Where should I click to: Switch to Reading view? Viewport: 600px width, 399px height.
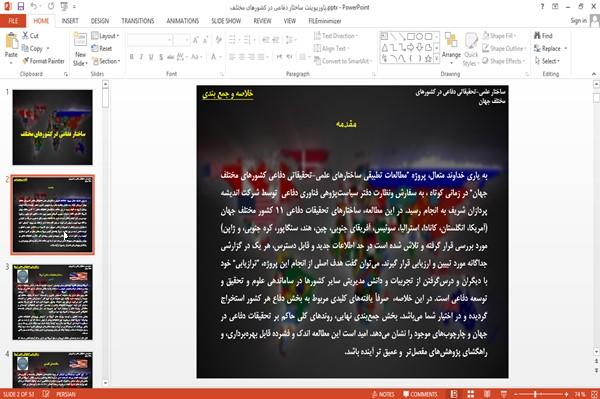pos(487,394)
